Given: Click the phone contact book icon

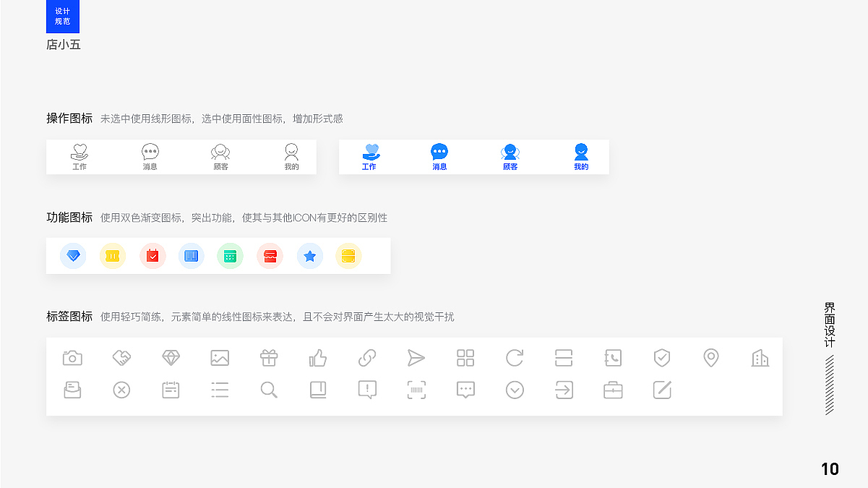Looking at the screenshot, I should pyautogui.click(x=613, y=358).
